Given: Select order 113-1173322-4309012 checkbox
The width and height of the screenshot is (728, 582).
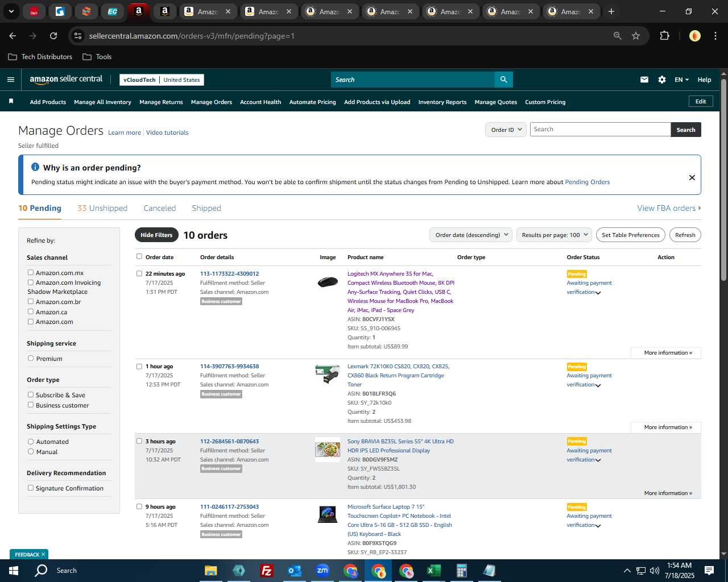Looking at the screenshot, I should [x=139, y=273].
